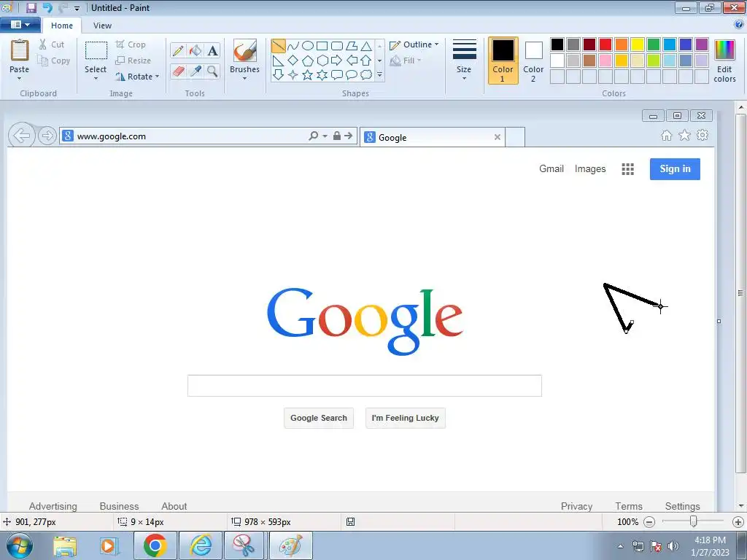747x560 pixels.
Task: Adjust the zoom slider handle
Action: [694, 521]
